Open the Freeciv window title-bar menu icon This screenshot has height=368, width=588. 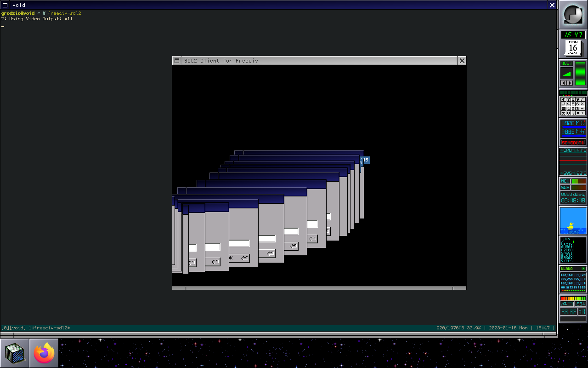click(x=177, y=61)
